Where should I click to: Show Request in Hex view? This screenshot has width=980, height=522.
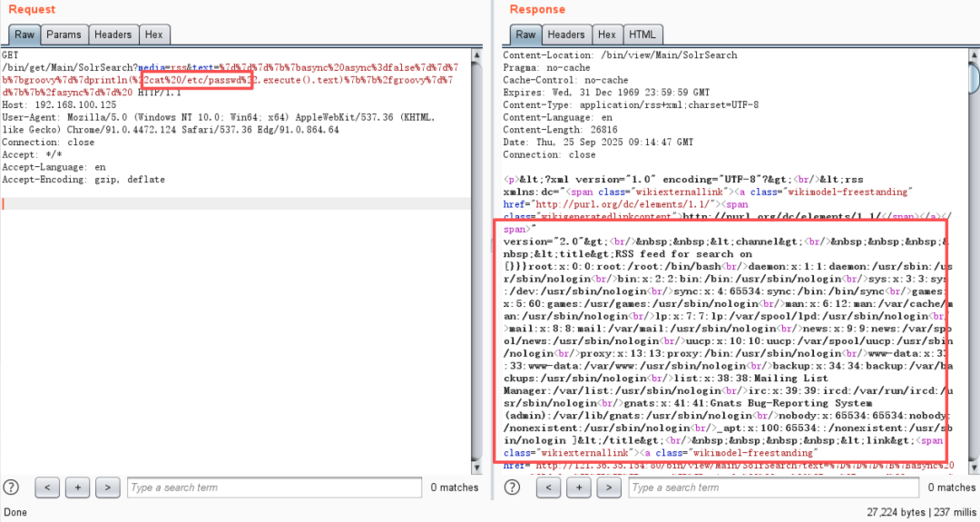click(x=154, y=34)
